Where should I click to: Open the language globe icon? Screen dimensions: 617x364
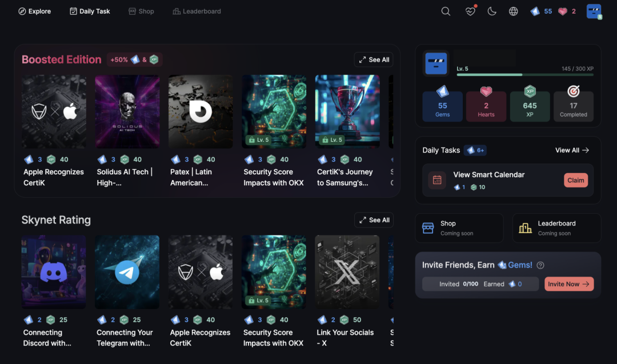pyautogui.click(x=513, y=11)
